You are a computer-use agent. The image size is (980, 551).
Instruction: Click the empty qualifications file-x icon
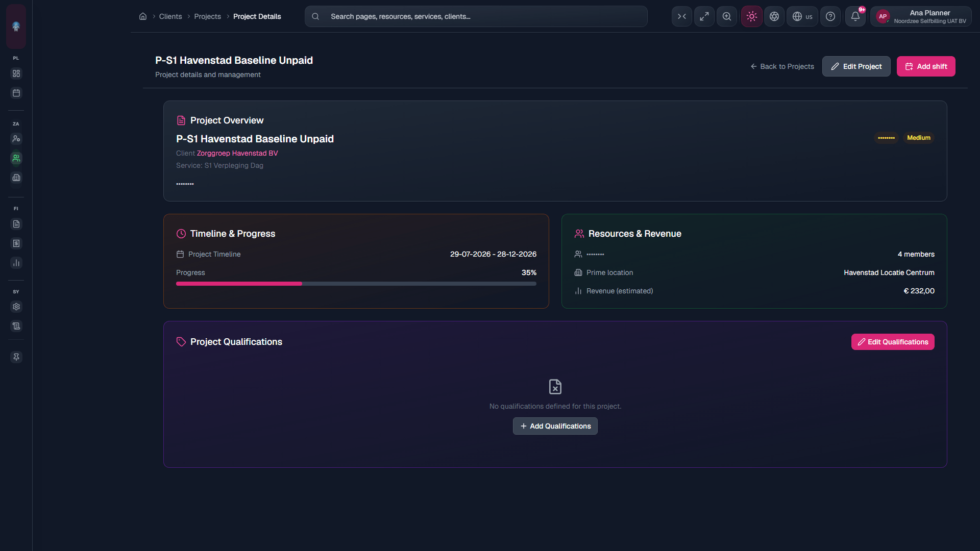point(555,387)
